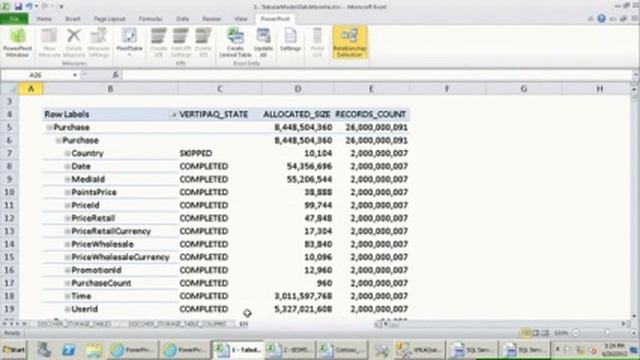Toggle Relationship Detection

click(350, 42)
